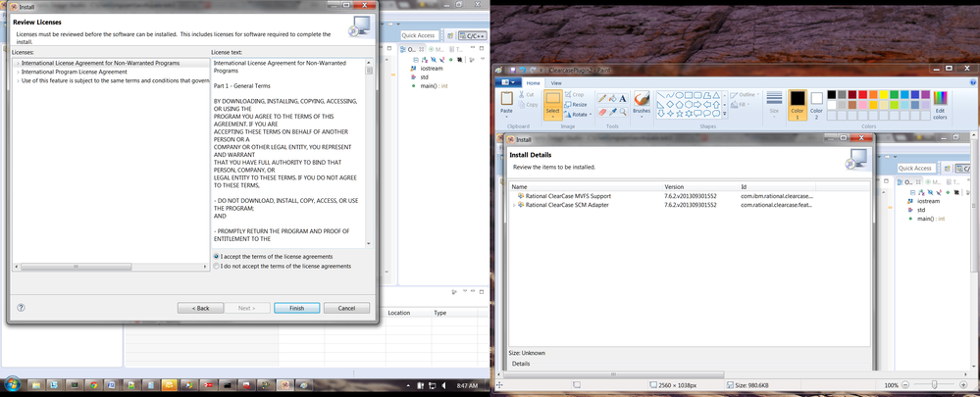Click Crop in the Image group

click(x=575, y=94)
